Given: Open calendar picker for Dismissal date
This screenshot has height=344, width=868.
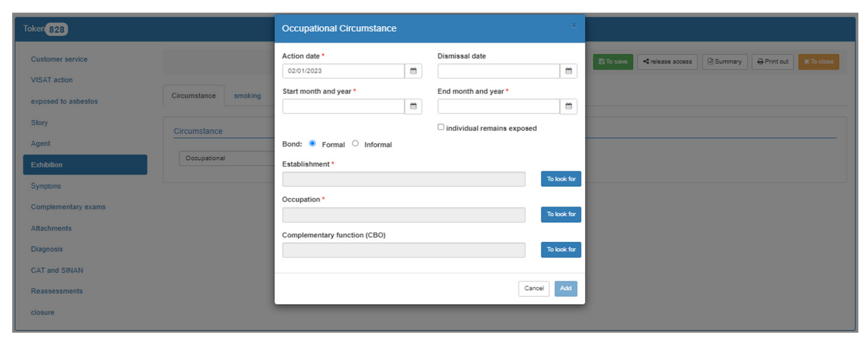Looking at the screenshot, I should pyautogui.click(x=568, y=71).
